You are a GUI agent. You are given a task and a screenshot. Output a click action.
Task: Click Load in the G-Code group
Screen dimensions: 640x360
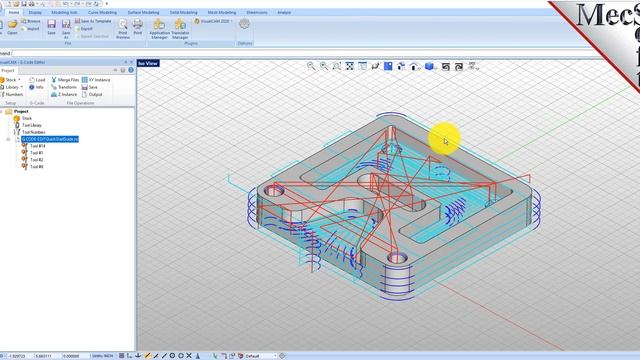[37, 80]
